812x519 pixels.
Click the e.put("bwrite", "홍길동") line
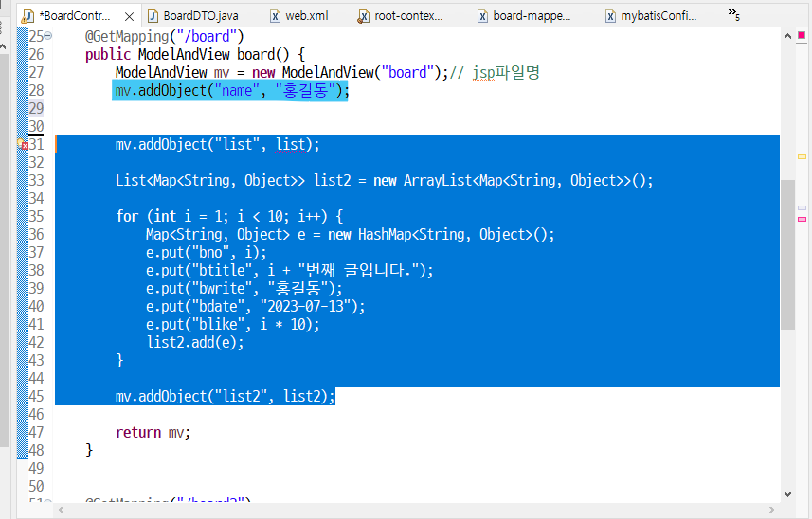[x=244, y=288]
